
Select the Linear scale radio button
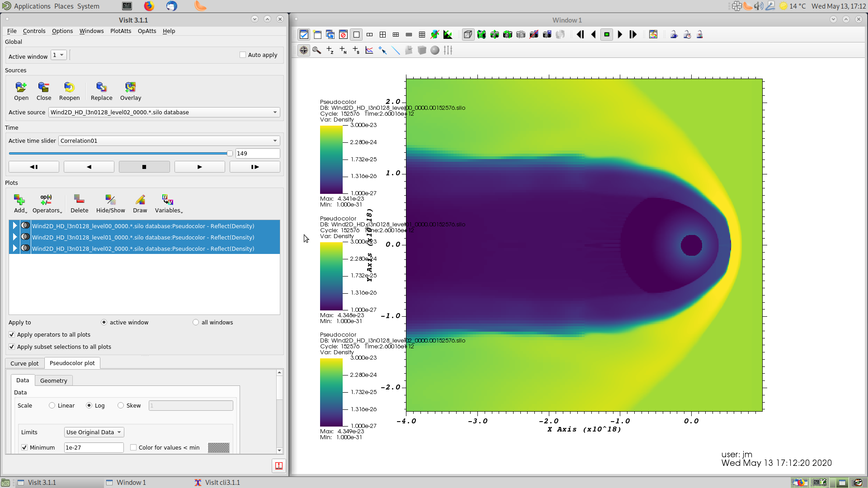52,405
